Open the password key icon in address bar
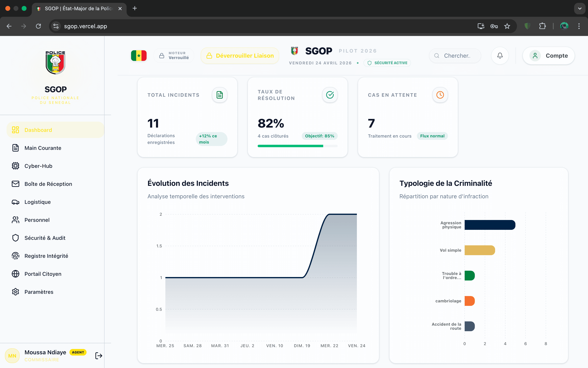 coord(494,26)
